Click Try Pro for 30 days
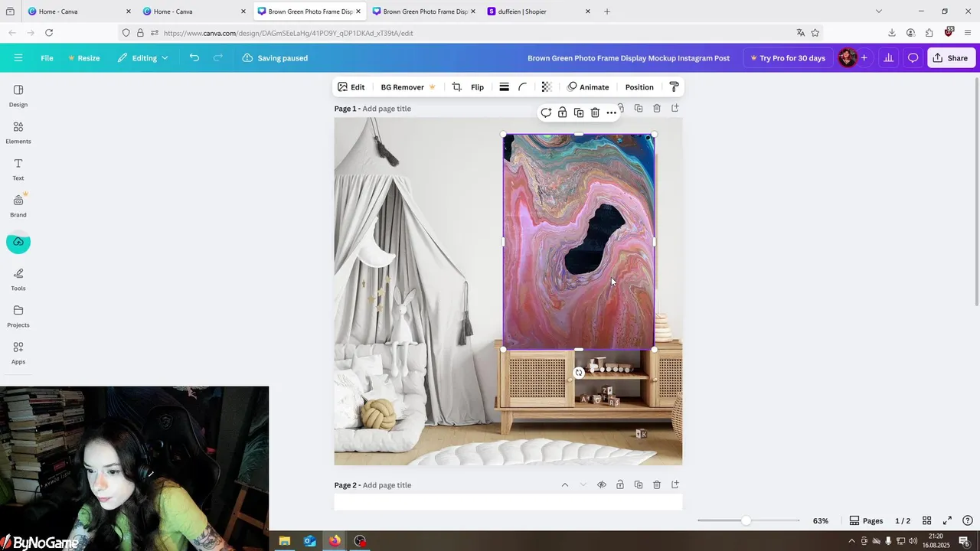This screenshot has width=980, height=551. point(787,58)
